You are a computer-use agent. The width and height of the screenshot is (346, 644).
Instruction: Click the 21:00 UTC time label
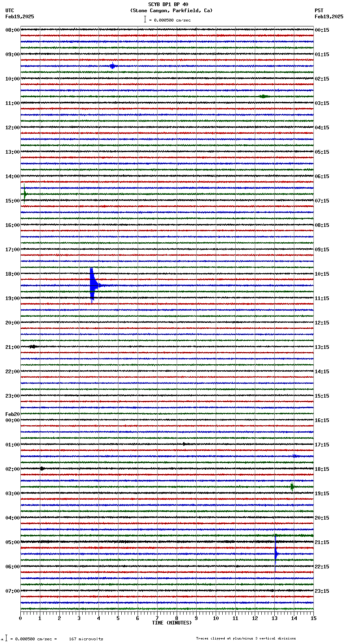pyautogui.click(x=13, y=347)
